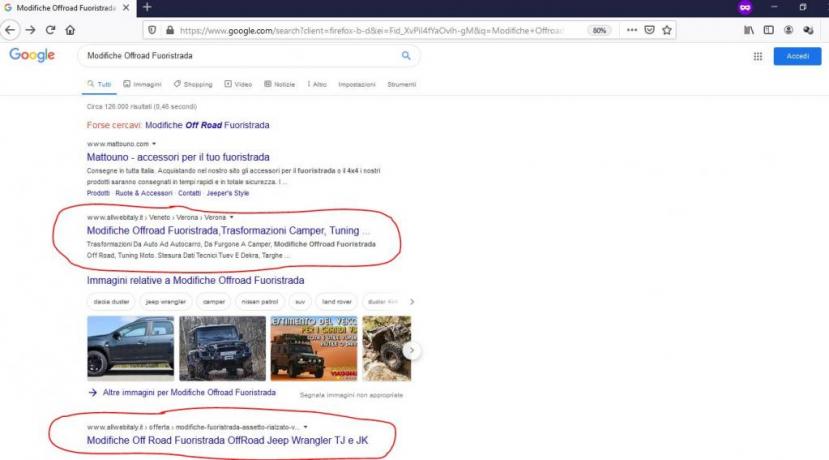Reload the current page
Screen dimensions: 829x460
(x=50, y=30)
